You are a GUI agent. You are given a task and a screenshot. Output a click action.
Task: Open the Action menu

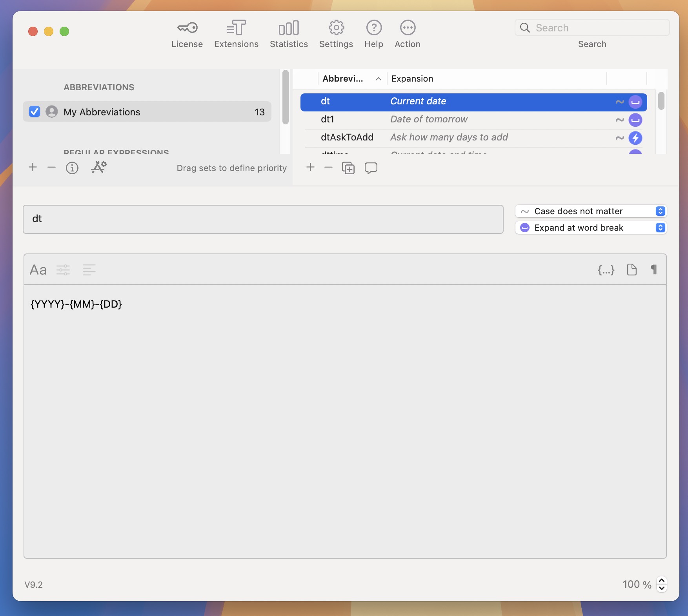coord(407,33)
